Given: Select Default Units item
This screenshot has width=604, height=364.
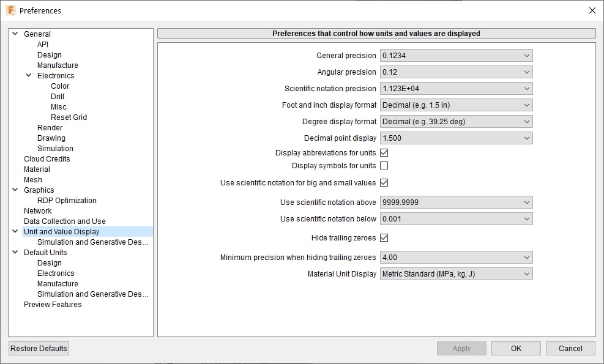Looking at the screenshot, I should [45, 252].
